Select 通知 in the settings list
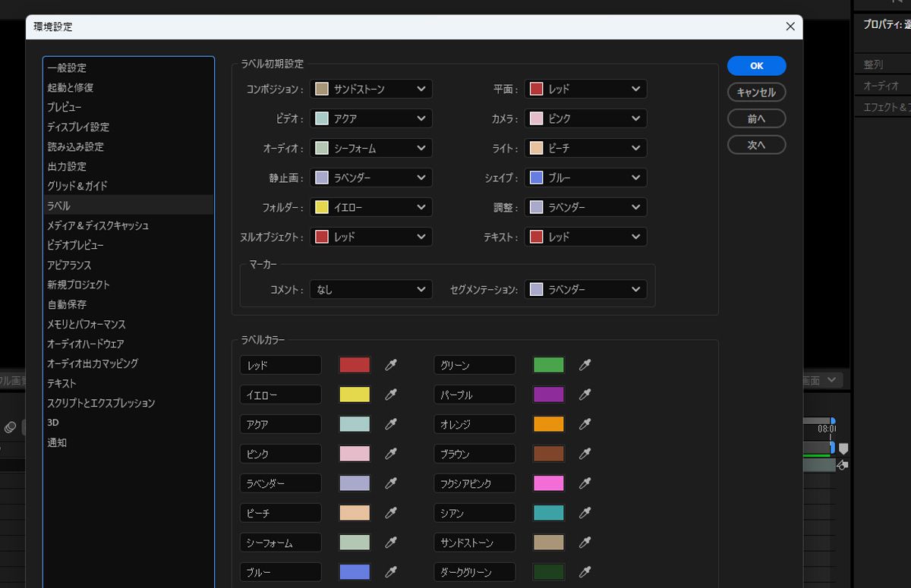 click(128, 442)
